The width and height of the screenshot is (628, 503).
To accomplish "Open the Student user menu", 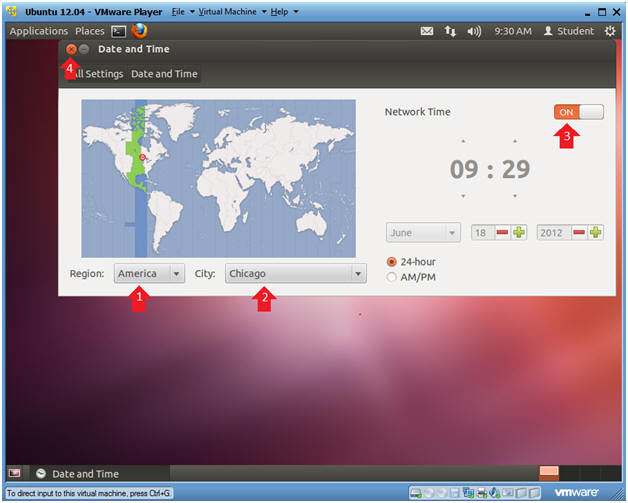I will [569, 31].
